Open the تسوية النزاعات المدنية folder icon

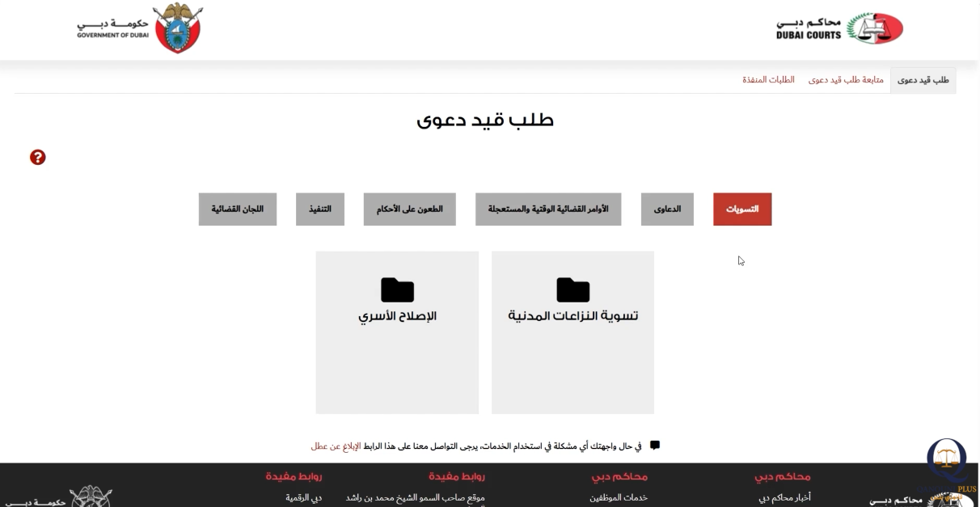point(572,289)
